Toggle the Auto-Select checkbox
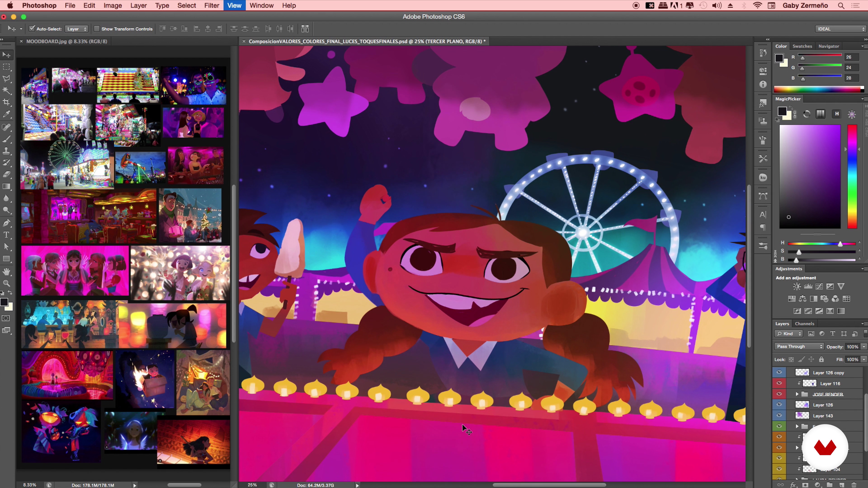Viewport: 868px width, 488px height. [x=32, y=29]
